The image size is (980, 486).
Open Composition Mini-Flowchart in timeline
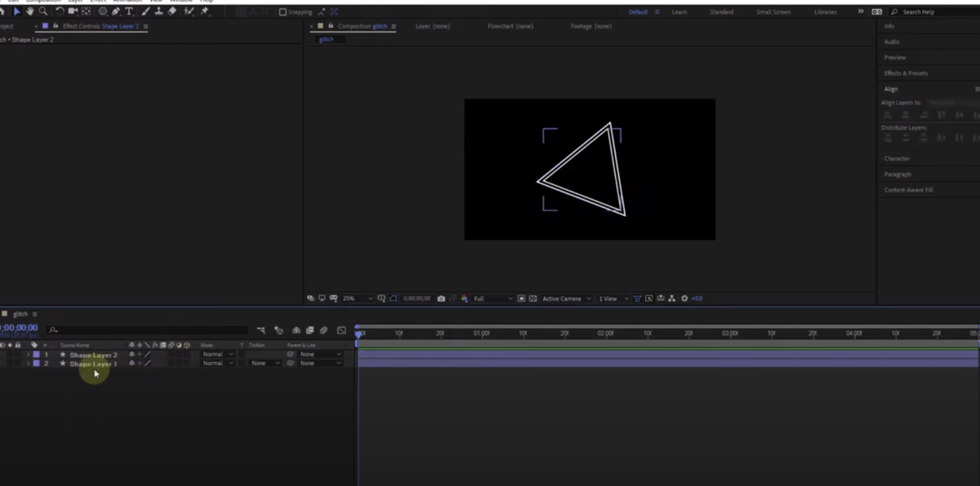261,330
